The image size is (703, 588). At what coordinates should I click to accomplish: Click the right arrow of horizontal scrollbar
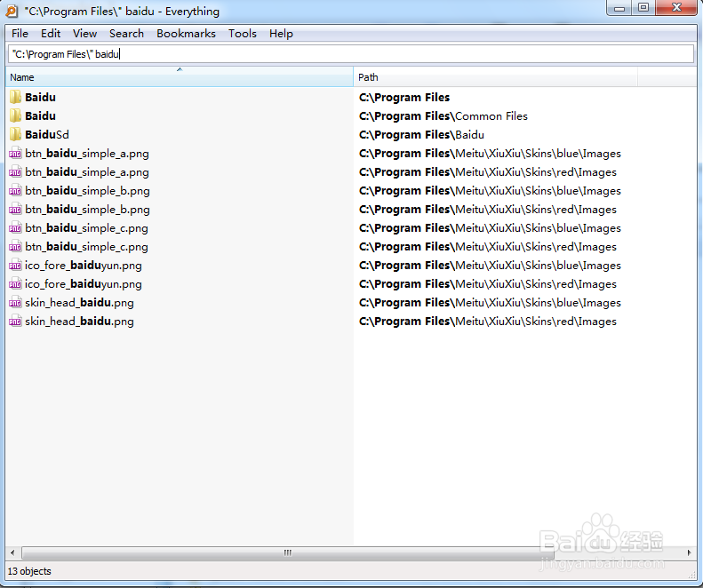[689, 552]
